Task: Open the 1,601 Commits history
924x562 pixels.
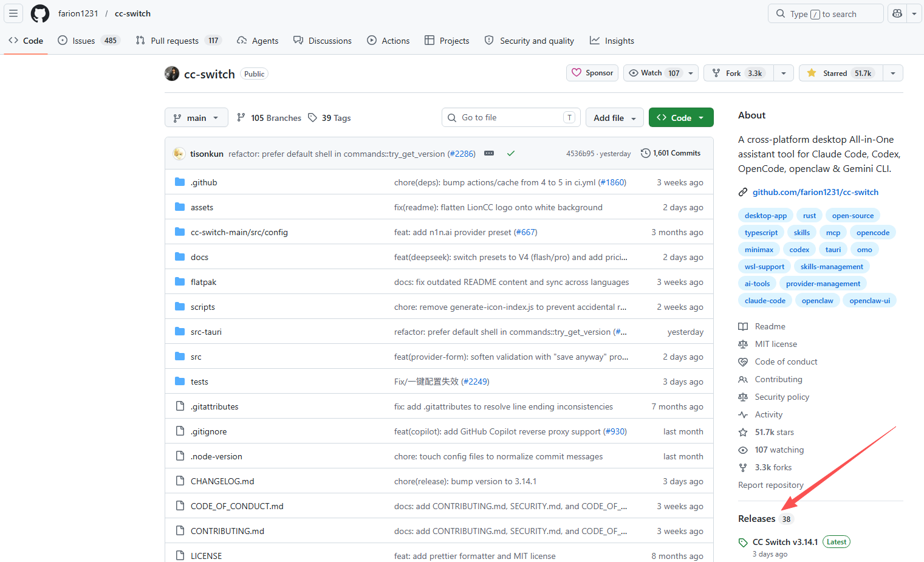Action: tap(671, 153)
